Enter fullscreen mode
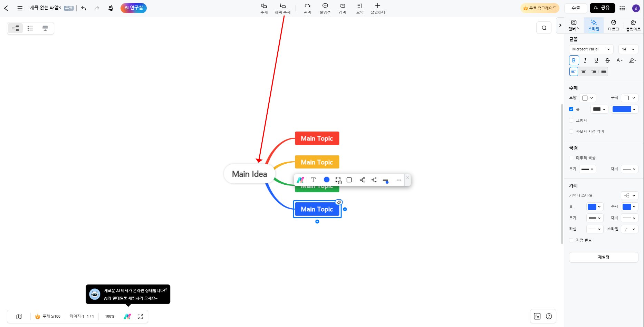Image resolution: width=644 pixels, height=327 pixels. coord(140,316)
